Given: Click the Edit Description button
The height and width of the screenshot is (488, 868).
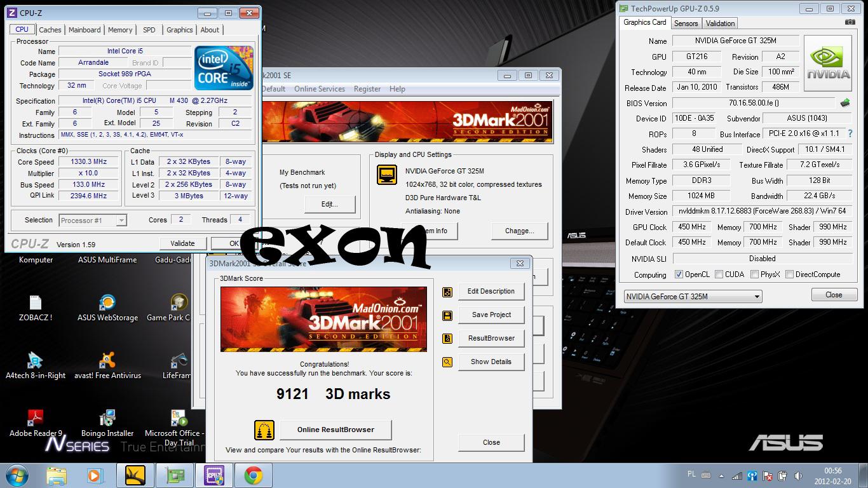Looking at the screenshot, I should 491,292.
